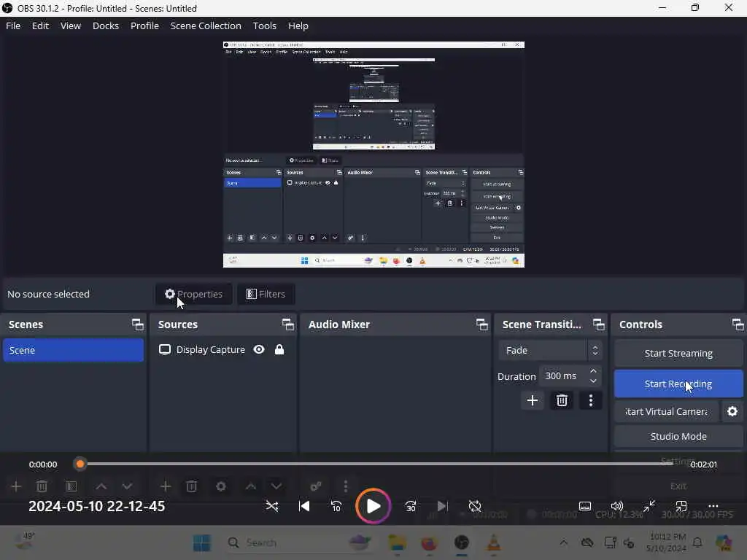Add a new source with plus button
Image resolution: width=747 pixels, height=560 pixels.
[166, 486]
